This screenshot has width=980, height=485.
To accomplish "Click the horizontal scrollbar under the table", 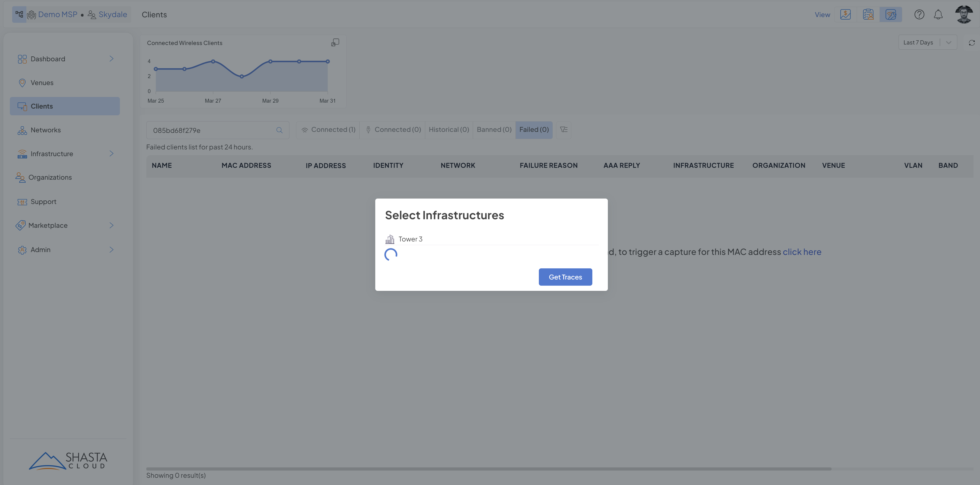I will pyautogui.click(x=488, y=469).
